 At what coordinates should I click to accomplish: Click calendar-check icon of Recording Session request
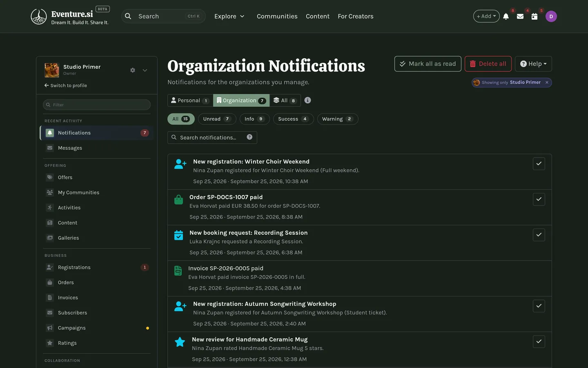178,235
